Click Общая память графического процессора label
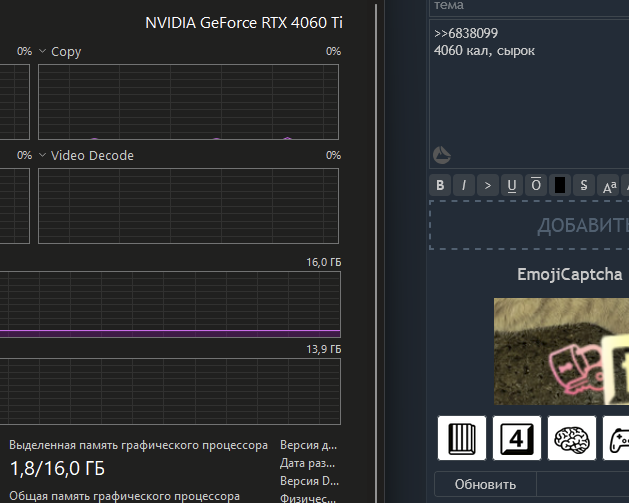 [124, 496]
